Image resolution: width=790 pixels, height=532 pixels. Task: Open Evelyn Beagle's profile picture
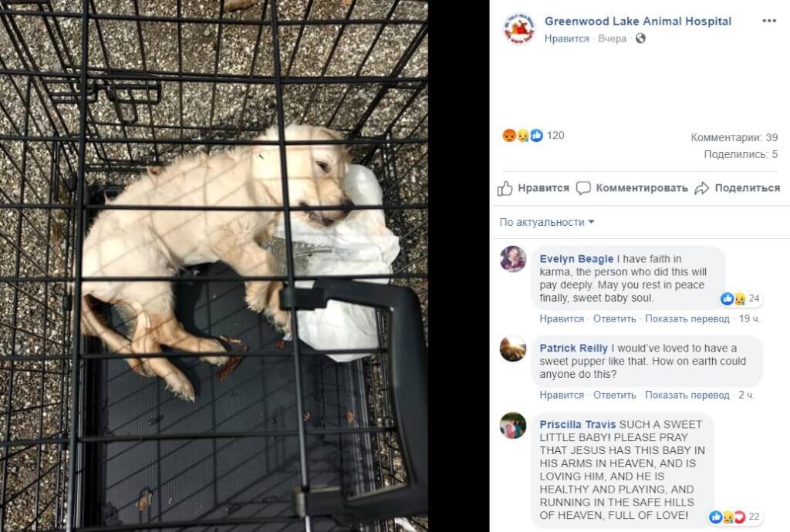click(513, 259)
